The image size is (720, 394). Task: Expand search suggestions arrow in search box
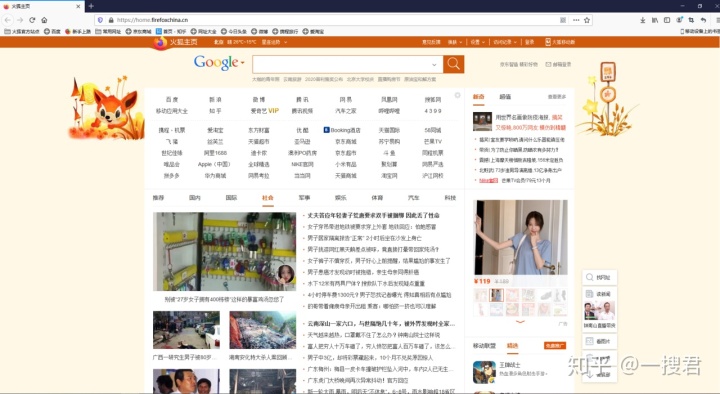[434, 65]
